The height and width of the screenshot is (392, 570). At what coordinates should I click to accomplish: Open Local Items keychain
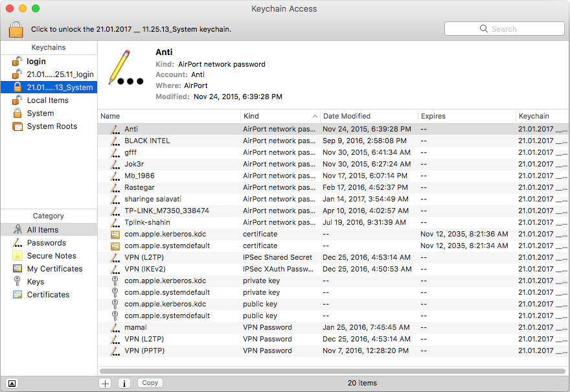click(47, 100)
